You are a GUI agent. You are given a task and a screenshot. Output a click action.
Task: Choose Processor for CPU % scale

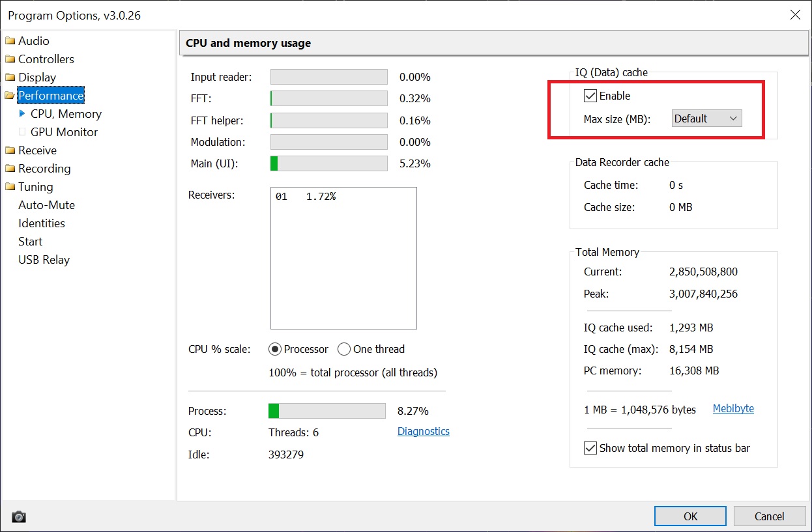point(275,350)
